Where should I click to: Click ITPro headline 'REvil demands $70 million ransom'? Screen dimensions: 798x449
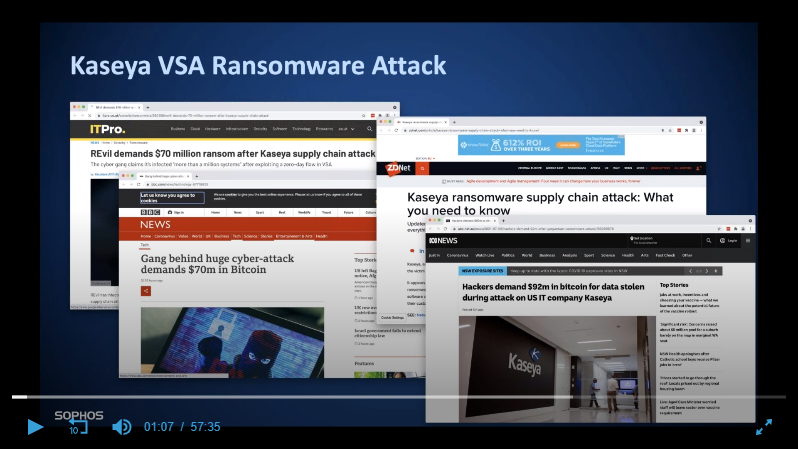tap(233, 153)
